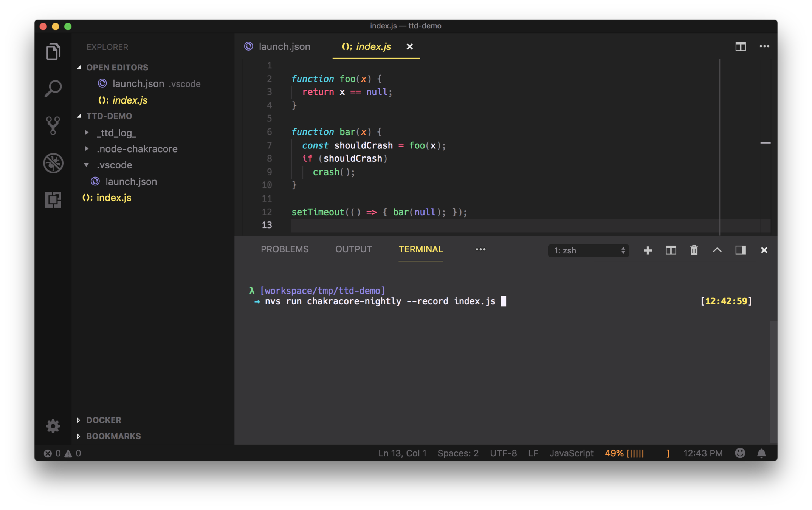The height and width of the screenshot is (510, 812).
Task: Click Spaces: 2 indentation setting
Action: (x=458, y=453)
